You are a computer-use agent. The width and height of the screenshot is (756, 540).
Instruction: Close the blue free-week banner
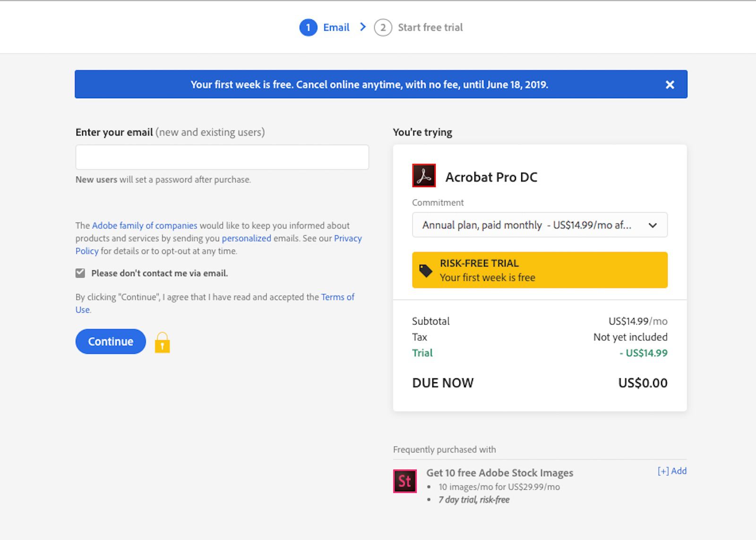(670, 85)
